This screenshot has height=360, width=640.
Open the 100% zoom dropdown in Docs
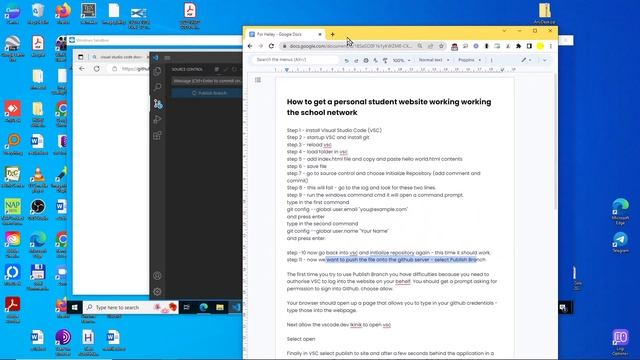(402, 60)
